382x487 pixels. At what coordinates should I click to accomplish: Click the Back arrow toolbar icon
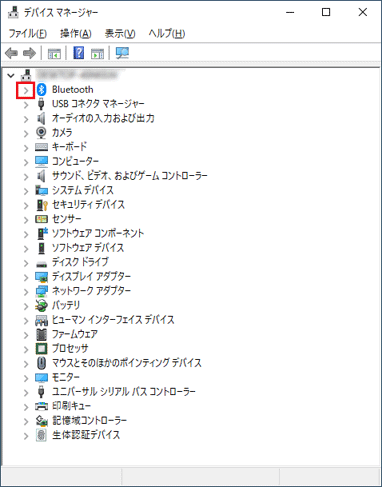click(x=12, y=53)
